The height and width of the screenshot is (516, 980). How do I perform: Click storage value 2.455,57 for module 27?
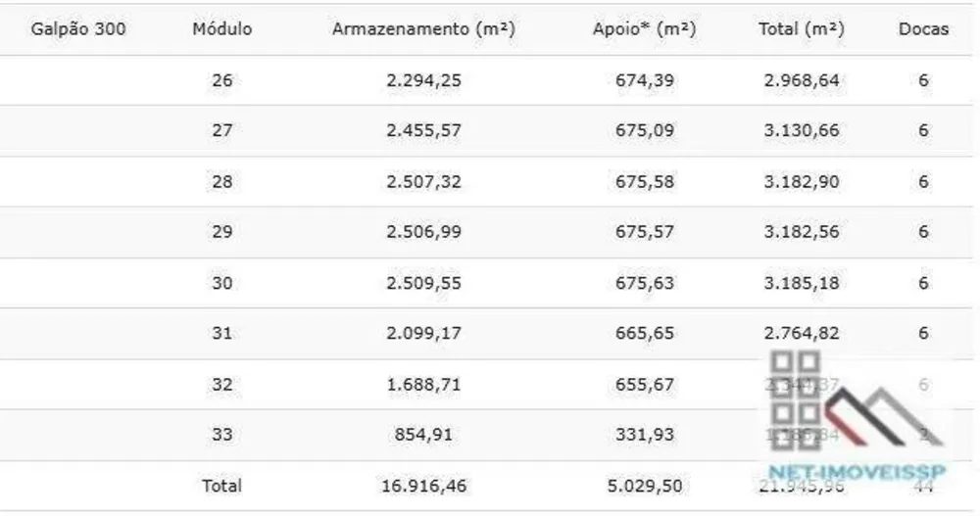[423, 130]
